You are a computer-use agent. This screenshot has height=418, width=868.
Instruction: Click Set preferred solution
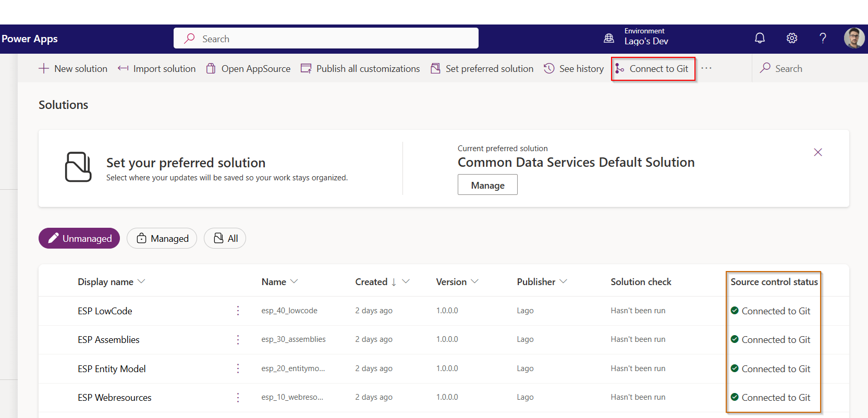tap(482, 68)
